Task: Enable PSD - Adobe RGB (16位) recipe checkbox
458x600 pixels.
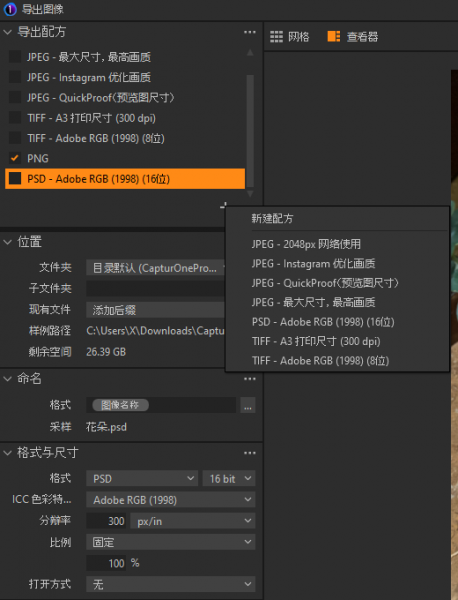Action: pyautogui.click(x=15, y=178)
